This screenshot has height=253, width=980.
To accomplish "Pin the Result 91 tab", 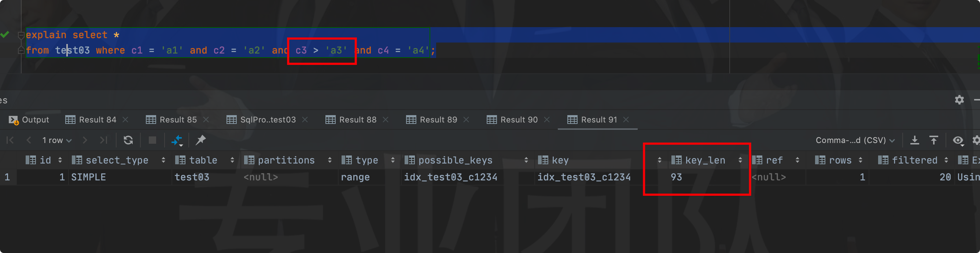I will [200, 140].
